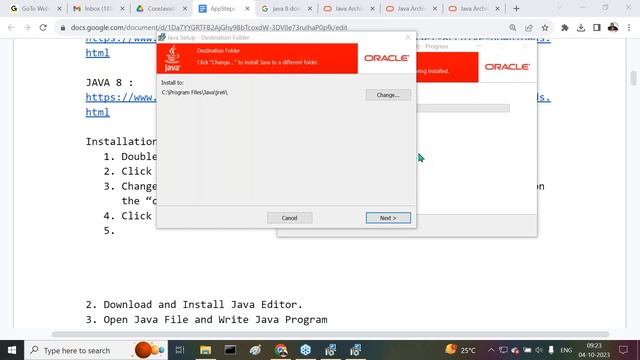This screenshot has width=640, height=360.
Task: Close the Java Setup Destination Folder dialog
Action: pyautogui.click(x=408, y=37)
